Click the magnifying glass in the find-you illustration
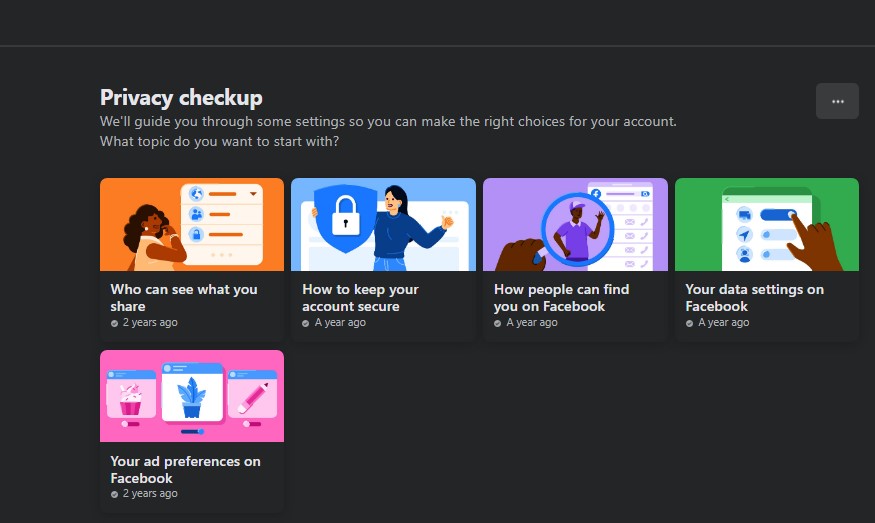 coord(573,230)
